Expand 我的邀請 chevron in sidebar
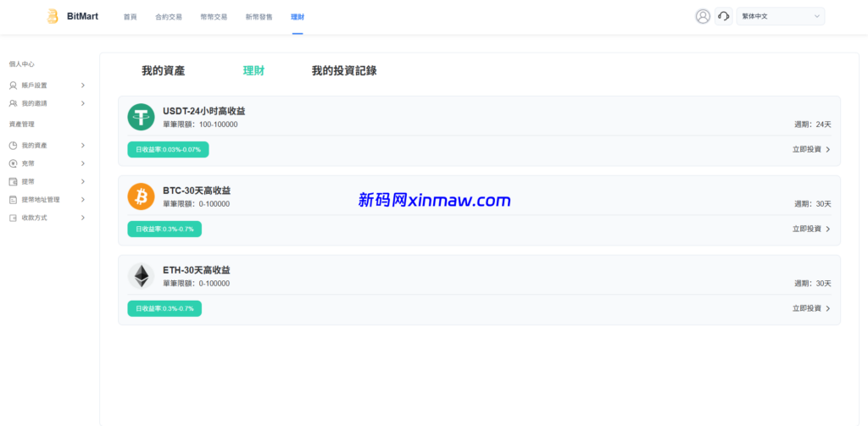This screenshot has width=868, height=426. [x=83, y=103]
